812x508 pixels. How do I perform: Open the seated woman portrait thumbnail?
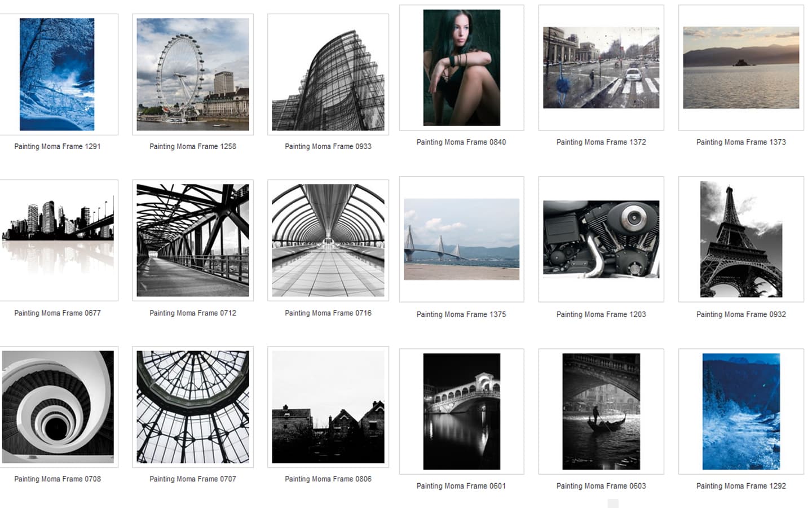[x=461, y=67]
